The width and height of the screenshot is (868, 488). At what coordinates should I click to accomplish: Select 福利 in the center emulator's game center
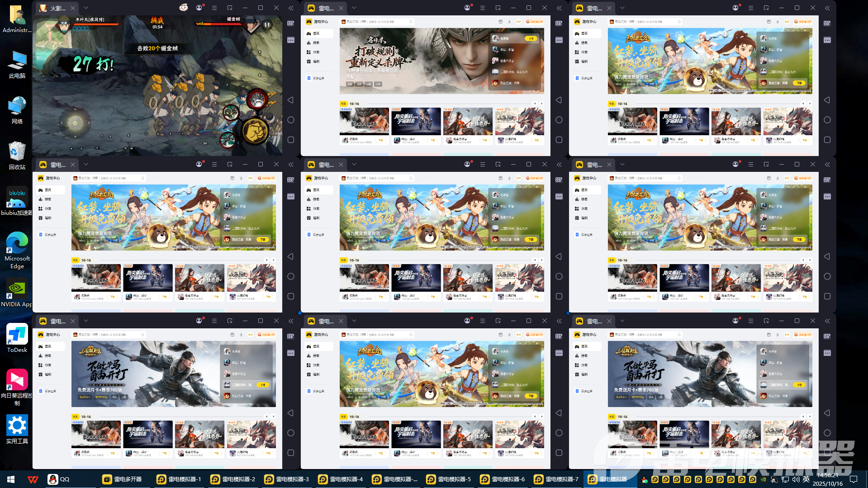point(319,218)
